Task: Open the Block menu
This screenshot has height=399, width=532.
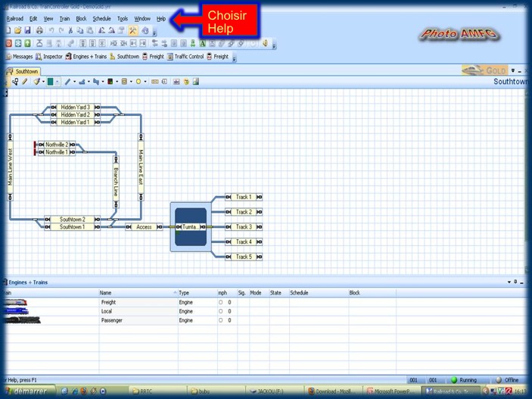Action: (81, 19)
